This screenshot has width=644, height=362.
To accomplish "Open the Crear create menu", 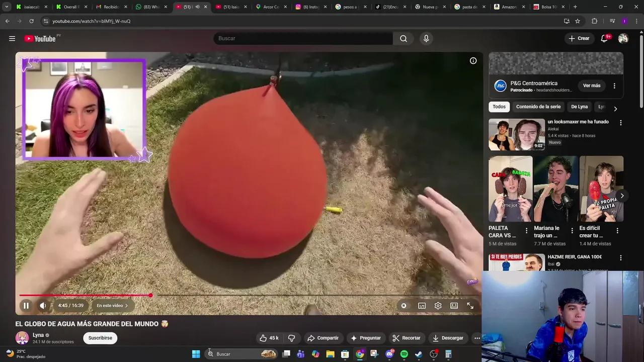I will 579,39.
